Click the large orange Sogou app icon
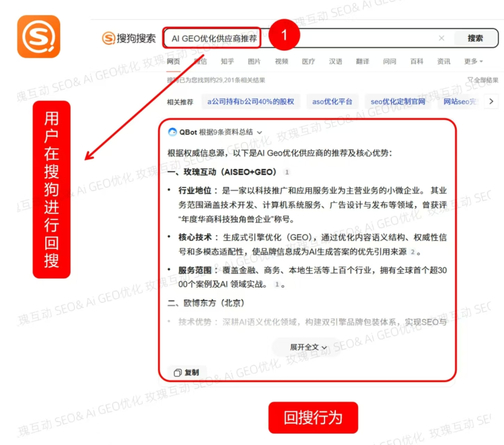504x445 pixels. (39, 37)
